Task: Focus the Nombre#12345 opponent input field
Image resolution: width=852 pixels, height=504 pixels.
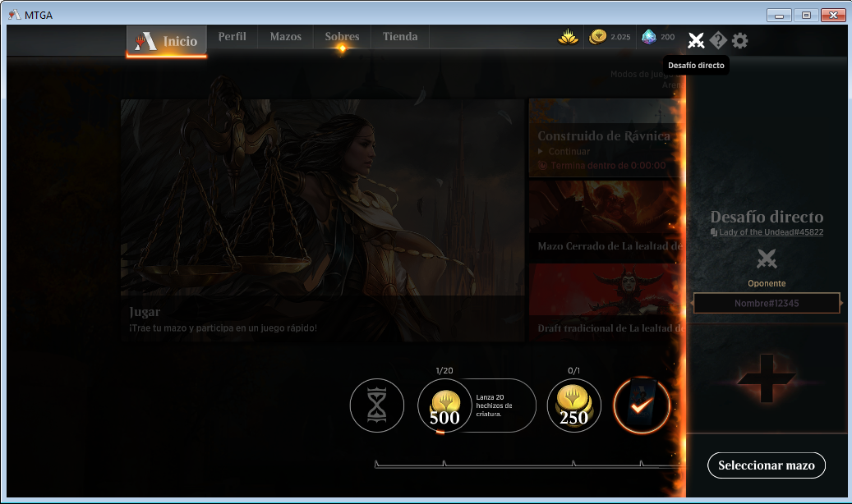Action: (x=767, y=303)
